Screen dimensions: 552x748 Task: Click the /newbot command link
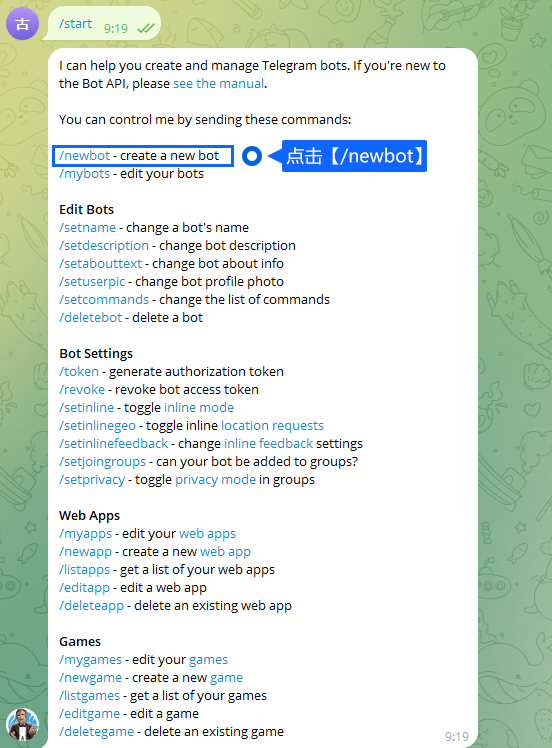point(84,156)
